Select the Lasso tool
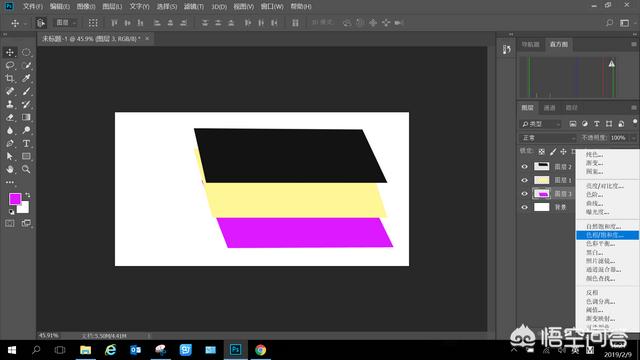Viewport: 640px width, 360px height. click(10, 65)
